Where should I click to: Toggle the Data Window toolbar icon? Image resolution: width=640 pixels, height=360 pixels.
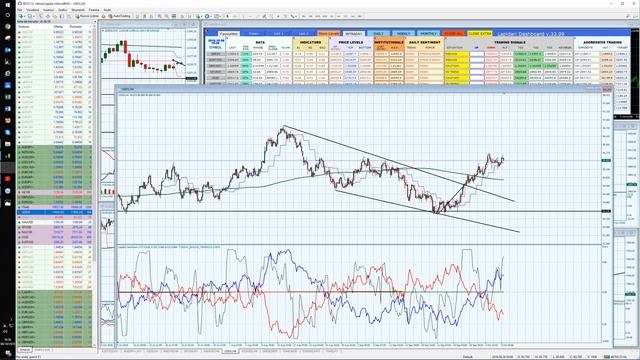48,16
